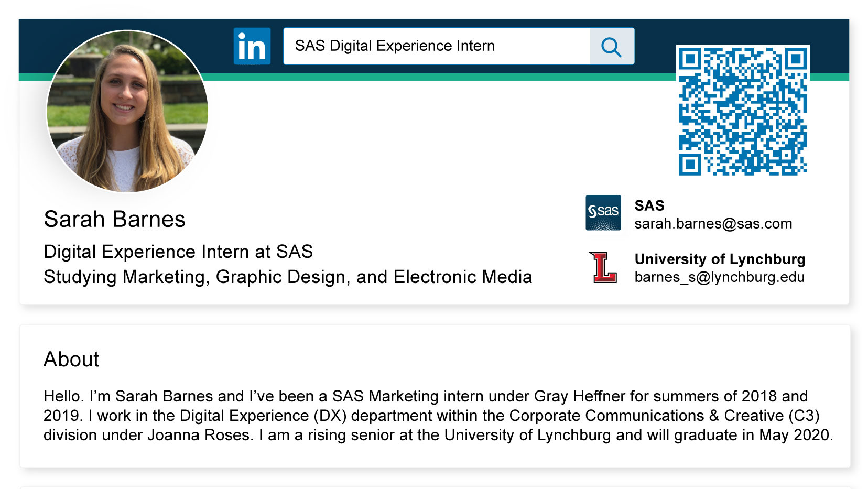This screenshot has height=489, width=868.
Task: Click the About paragraph mentioning Gray Heffner
Action: click(x=438, y=416)
